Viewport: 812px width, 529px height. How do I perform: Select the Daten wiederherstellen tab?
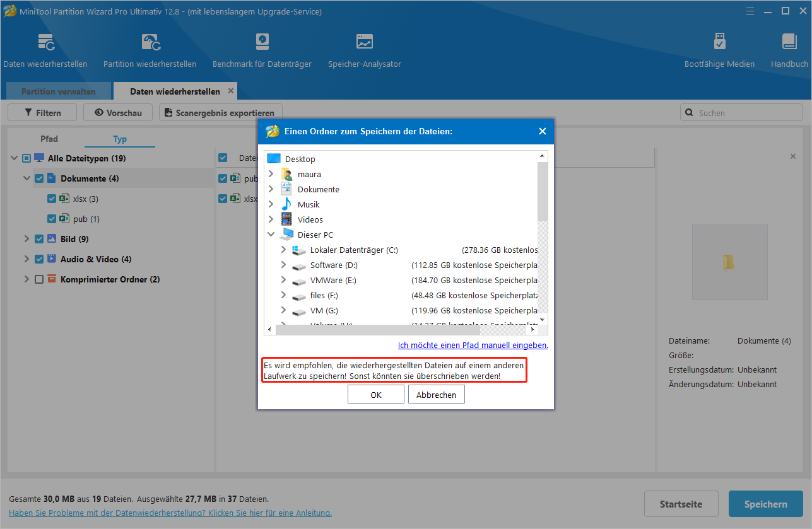175,91
